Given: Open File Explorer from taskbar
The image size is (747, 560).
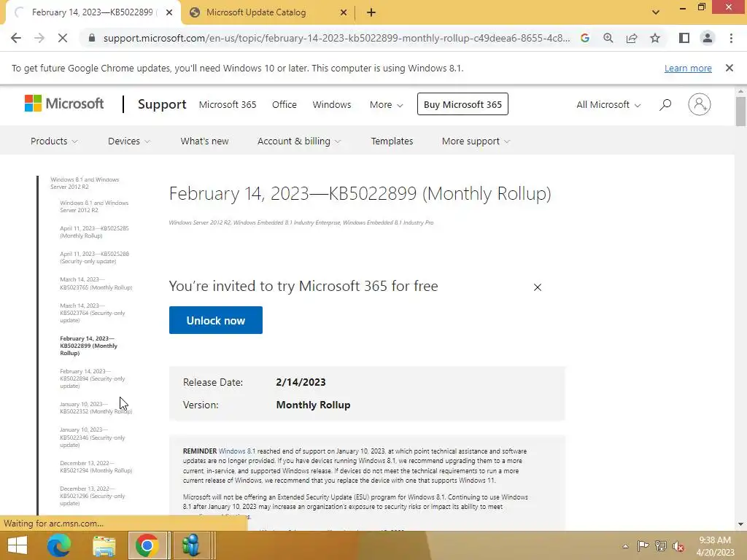Looking at the screenshot, I should tap(104, 545).
